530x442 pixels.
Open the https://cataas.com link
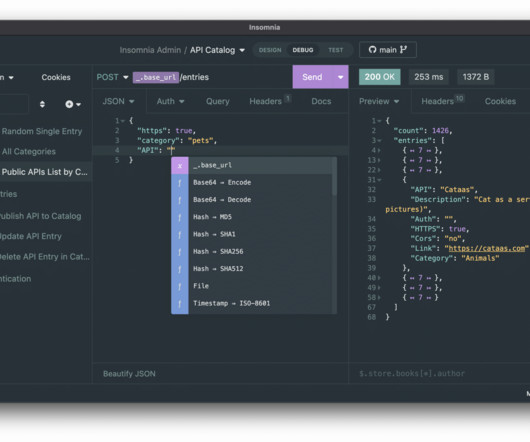point(487,248)
